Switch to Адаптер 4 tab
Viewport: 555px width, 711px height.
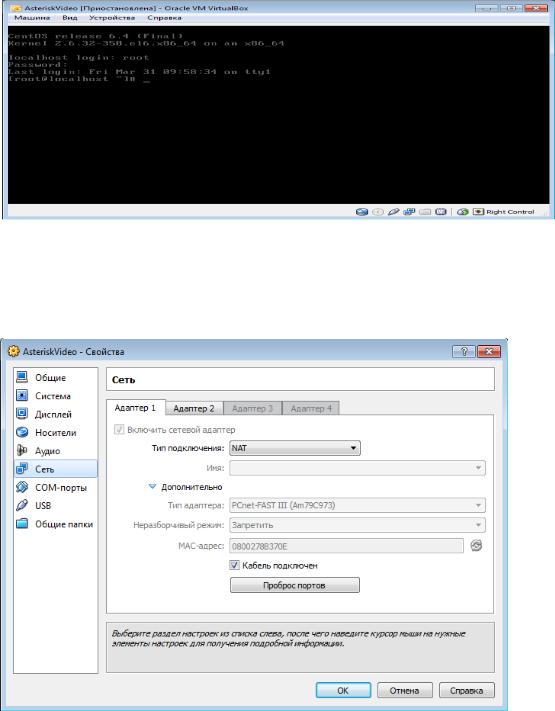pyautogui.click(x=311, y=409)
